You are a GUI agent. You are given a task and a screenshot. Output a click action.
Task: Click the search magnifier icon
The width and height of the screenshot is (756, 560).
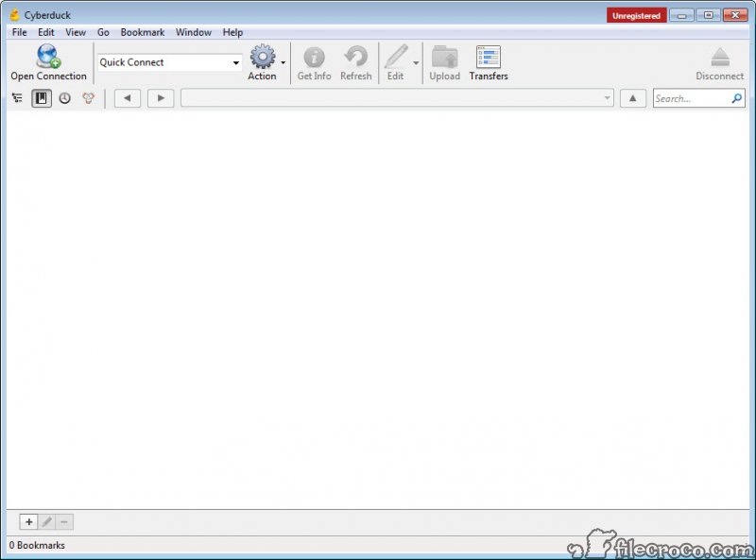[x=737, y=98]
